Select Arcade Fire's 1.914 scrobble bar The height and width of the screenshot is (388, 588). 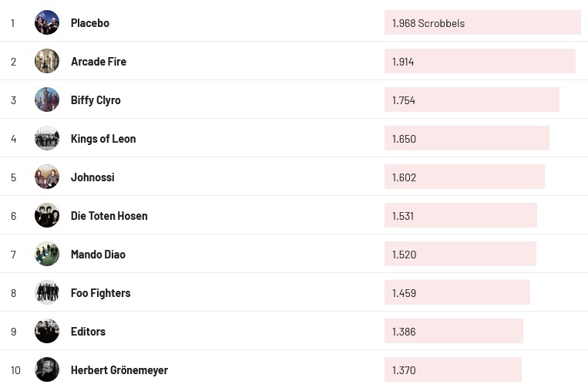(x=480, y=61)
